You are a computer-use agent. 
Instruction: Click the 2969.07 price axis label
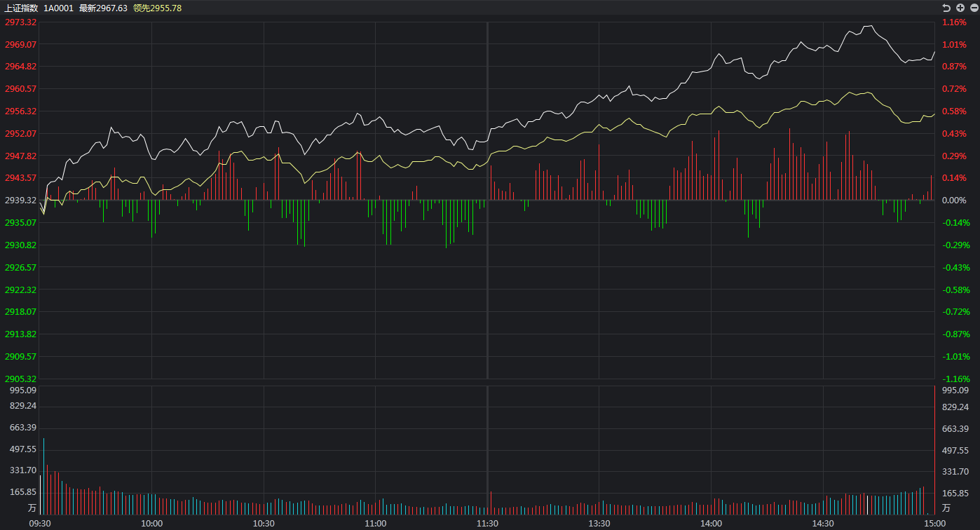pos(21,44)
